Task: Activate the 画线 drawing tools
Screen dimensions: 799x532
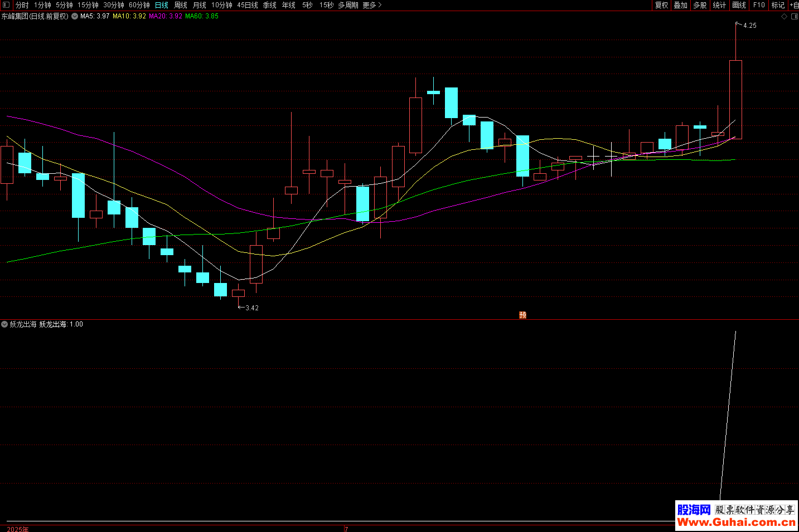Action: coord(739,5)
